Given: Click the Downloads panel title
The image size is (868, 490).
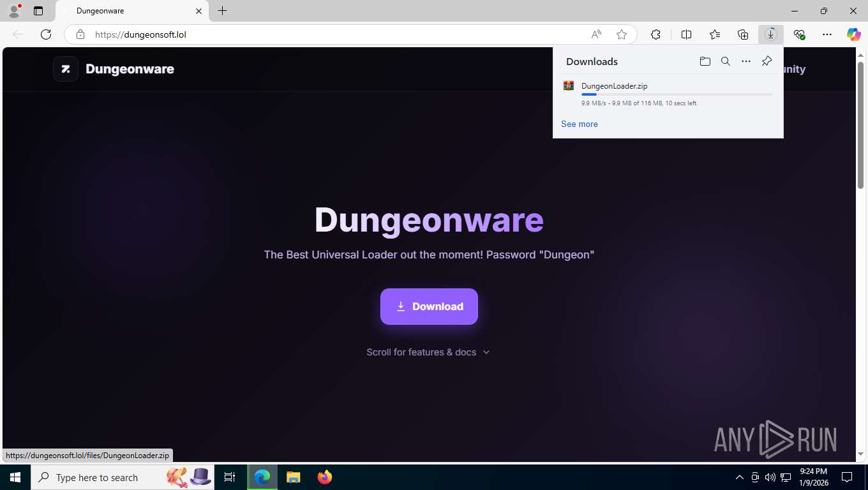Looking at the screenshot, I should pyautogui.click(x=592, y=61).
